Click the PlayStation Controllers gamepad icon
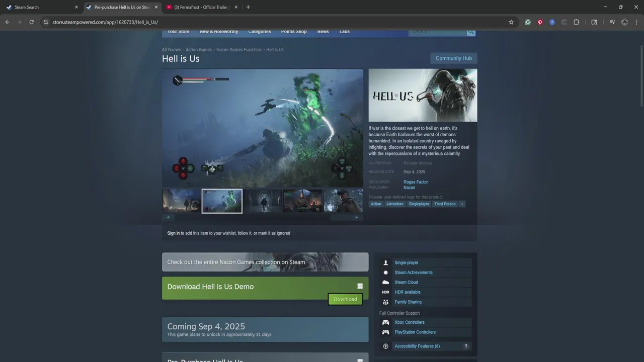The image size is (644, 362). pos(386,332)
